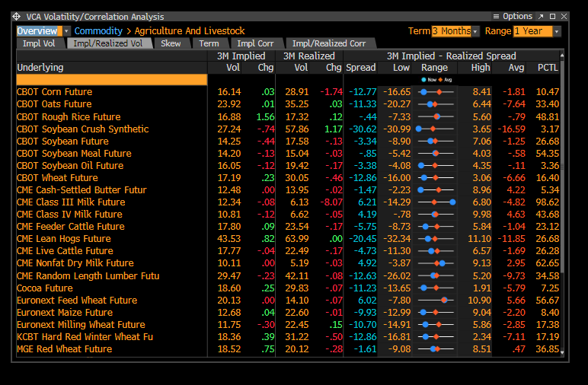This screenshot has height=385, width=588.
Task: Switch to the Impl Vol tab
Action: [39, 43]
